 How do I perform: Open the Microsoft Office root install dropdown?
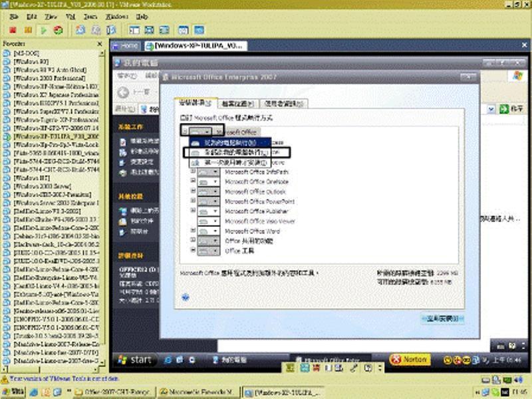coord(200,131)
